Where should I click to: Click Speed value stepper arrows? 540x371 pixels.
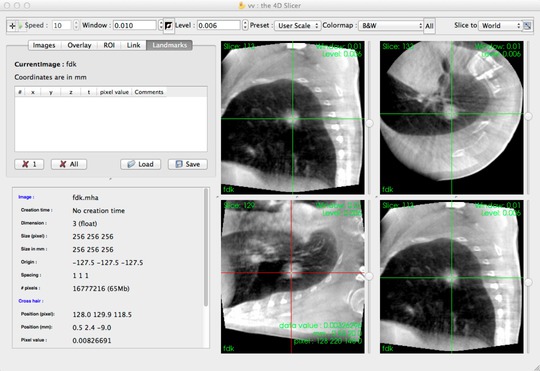[x=76, y=25]
